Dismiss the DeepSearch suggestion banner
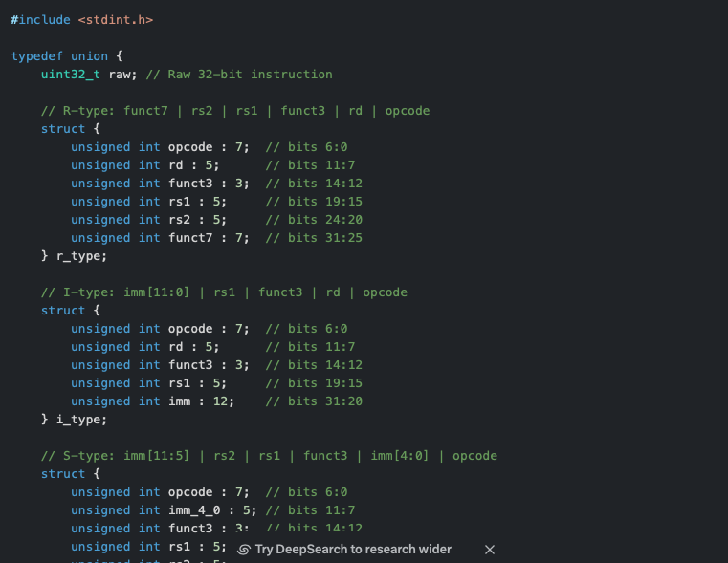The image size is (728, 563). tap(490, 550)
